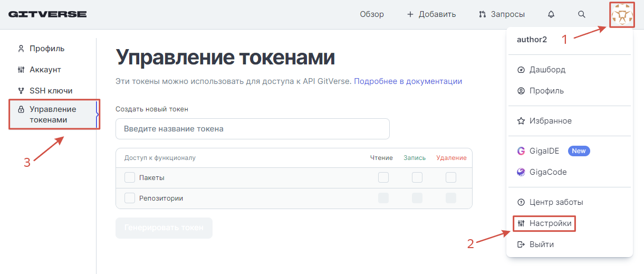This screenshot has width=644, height=274.
Task: Enable Чтение permission for Пакеты
Action: pyautogui.click(x=383, y=178)
